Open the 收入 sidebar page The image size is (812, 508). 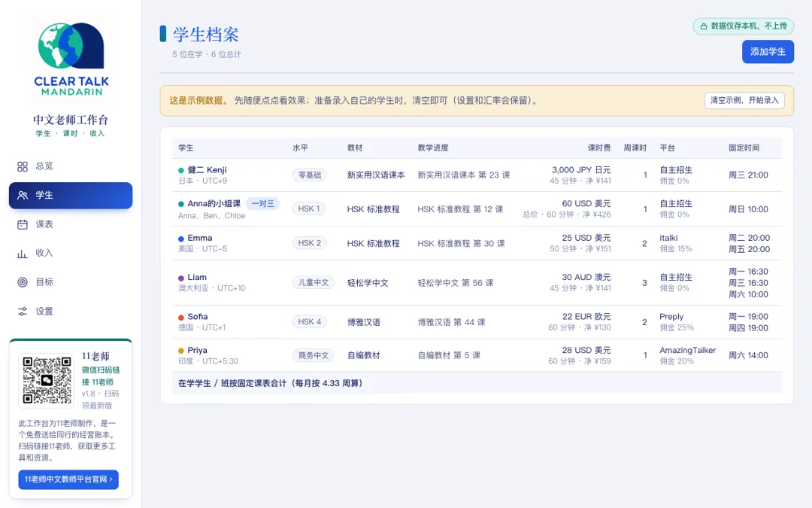pyautogui.click(x=71, y=254)
